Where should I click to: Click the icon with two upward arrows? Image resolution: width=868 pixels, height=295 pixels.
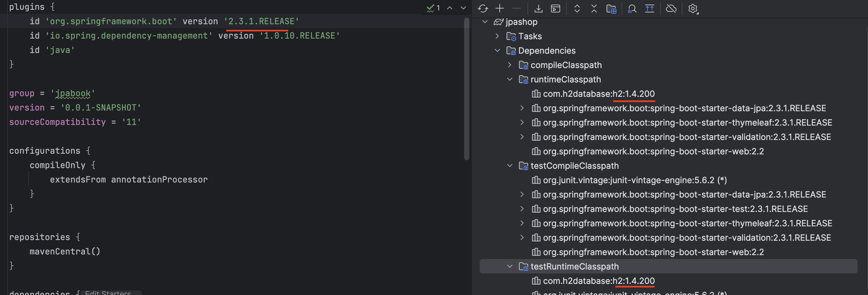pos(650,9)
